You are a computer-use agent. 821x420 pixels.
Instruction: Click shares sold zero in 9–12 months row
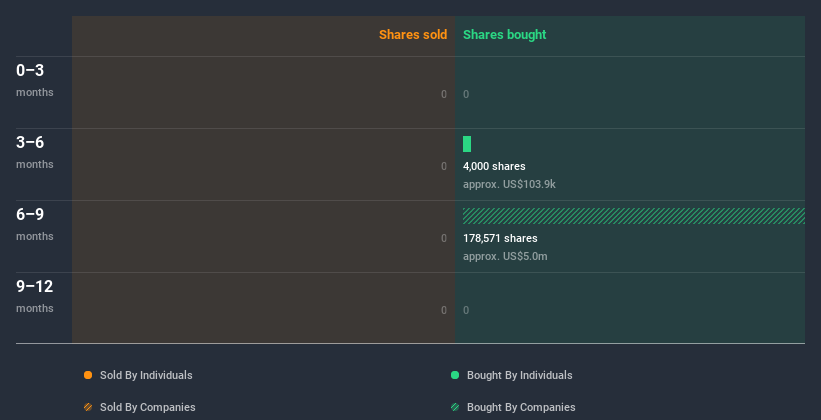444,311
